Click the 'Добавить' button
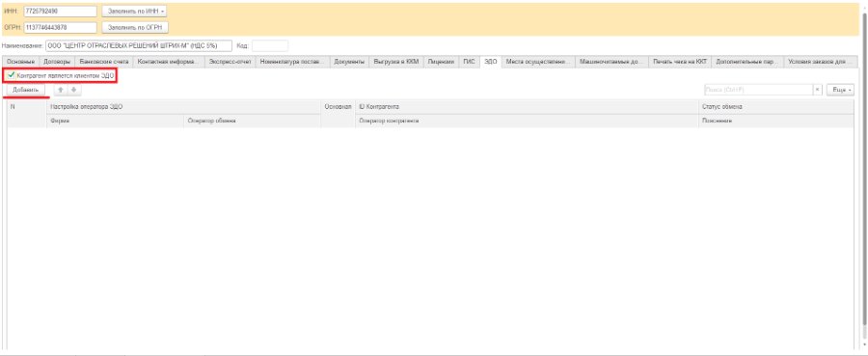 click(x=25, y=90)
